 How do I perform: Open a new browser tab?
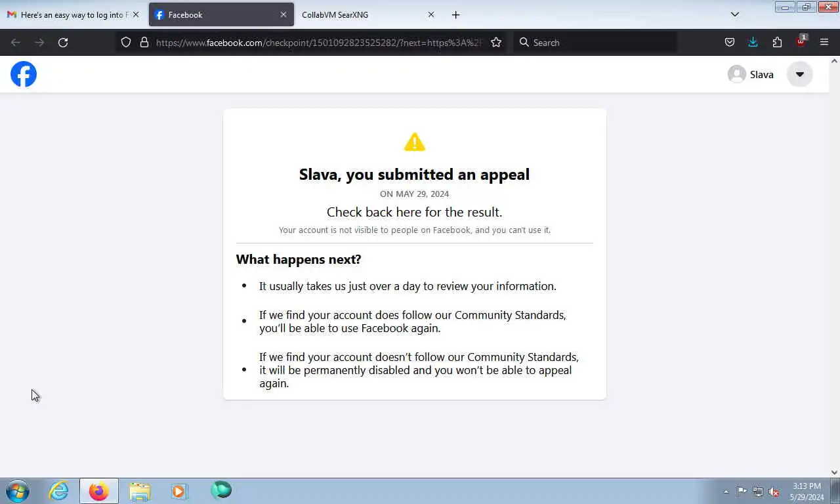tap(456, 14)
